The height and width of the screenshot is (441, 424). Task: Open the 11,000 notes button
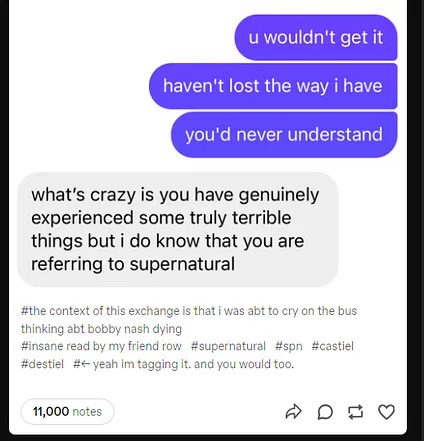pos(67,412)
